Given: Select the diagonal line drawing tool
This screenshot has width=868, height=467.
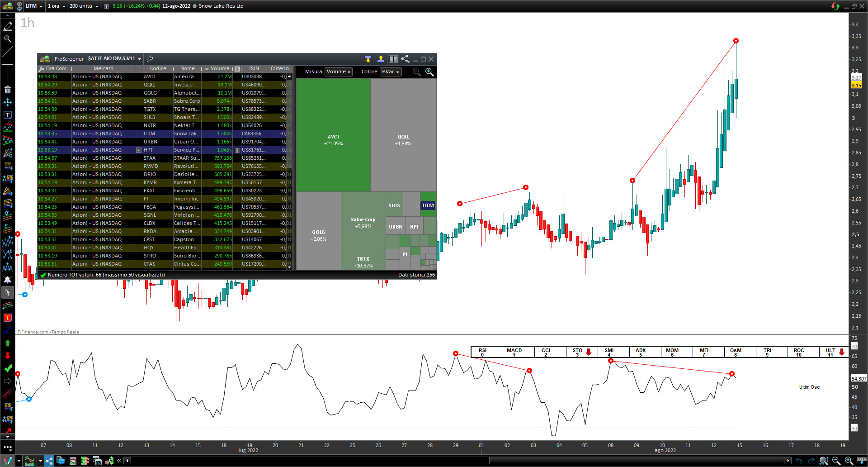Looking at the screenshot, I should [8, 52].
